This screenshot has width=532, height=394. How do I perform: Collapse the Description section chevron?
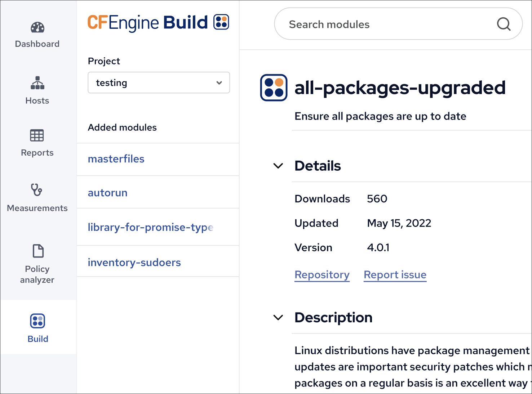coord(278,318)
